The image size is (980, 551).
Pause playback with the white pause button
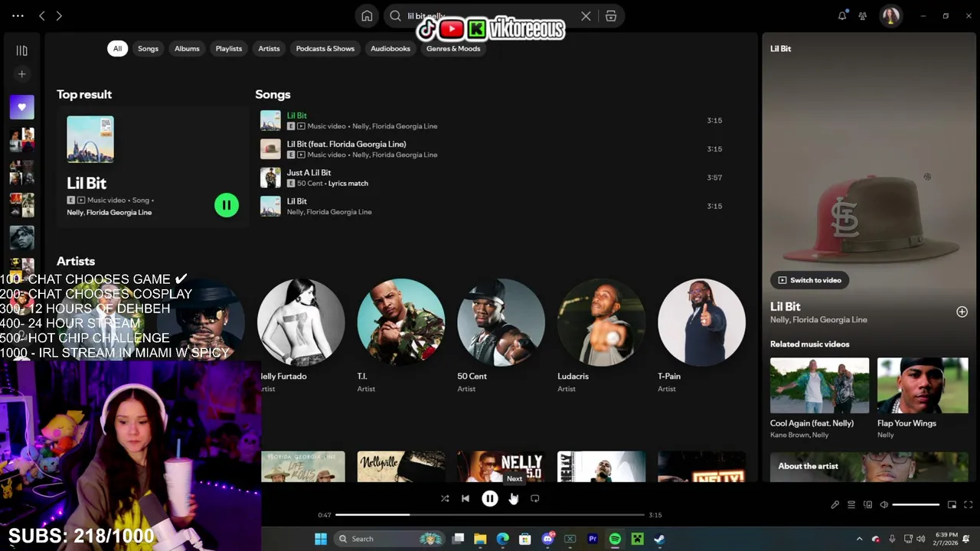(490, 498)
